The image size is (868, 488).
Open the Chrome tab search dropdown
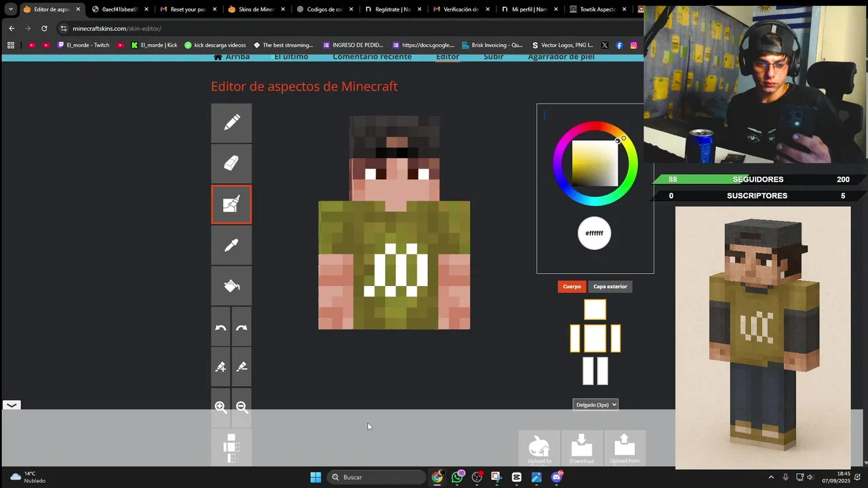(x=10, y=9)
